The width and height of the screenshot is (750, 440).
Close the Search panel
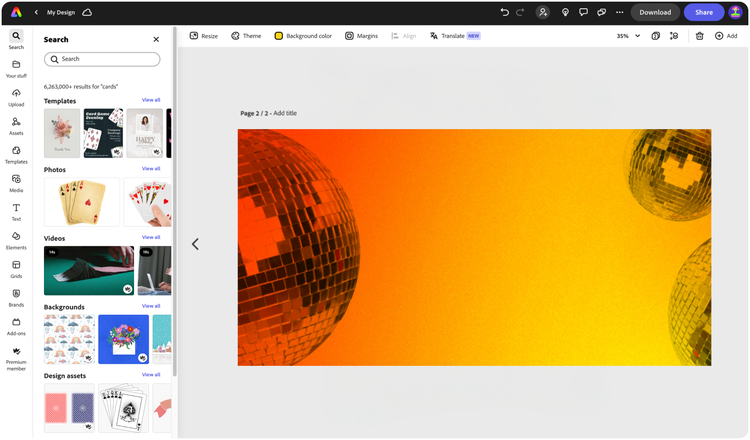point(156,39)
